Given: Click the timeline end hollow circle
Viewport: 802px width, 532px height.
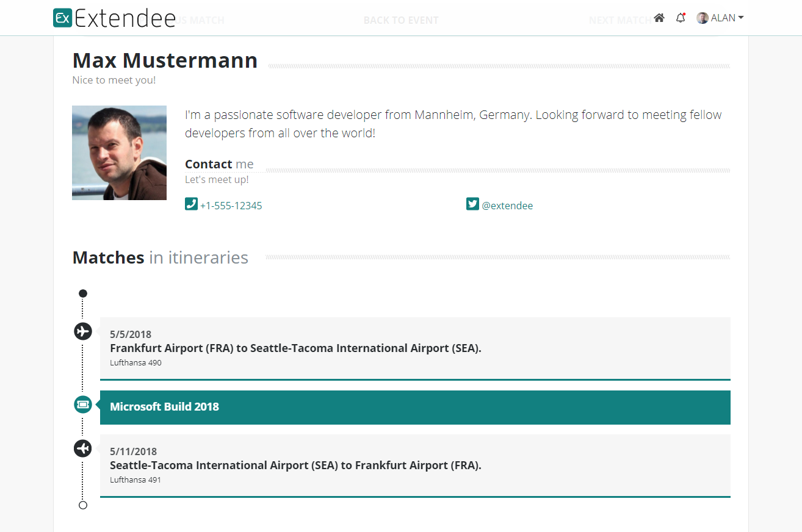Looking at the screenshot, I should (83, 505).
